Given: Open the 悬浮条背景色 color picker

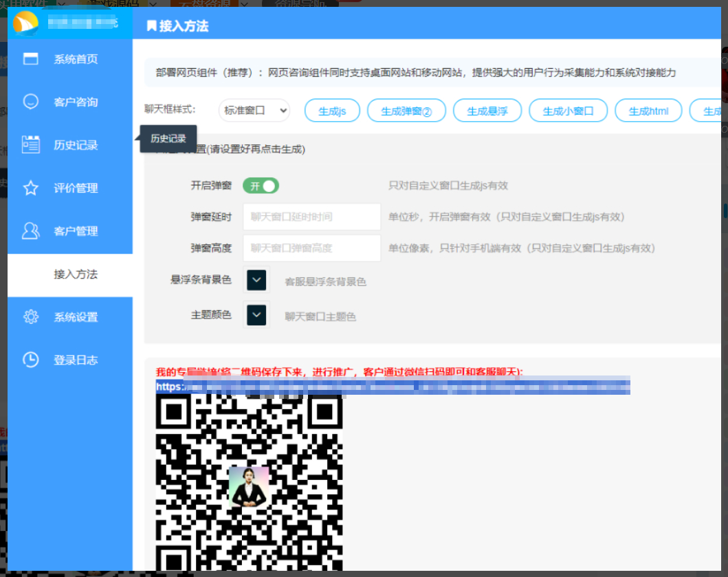Looking at the screenshot, I should coord(256,280).
